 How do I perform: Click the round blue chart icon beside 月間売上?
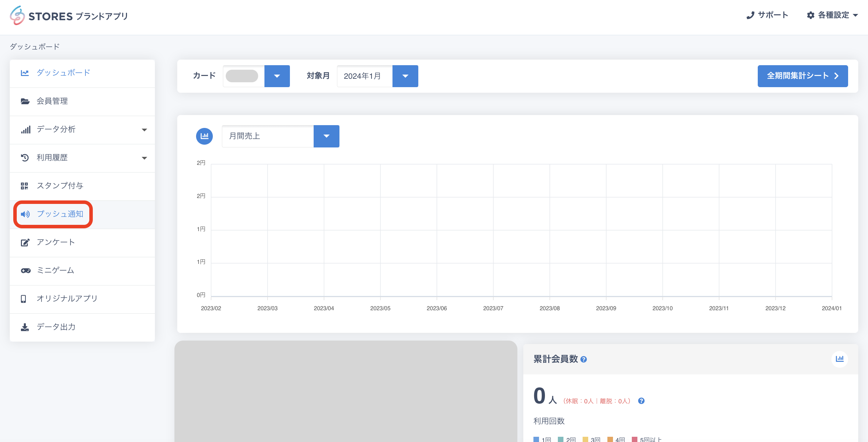pyautogui.click(x=204, y=136)
